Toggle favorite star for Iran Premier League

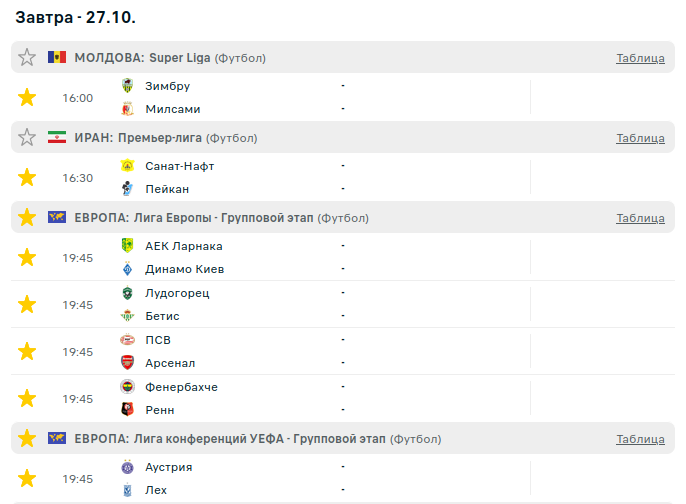point(27,138)
